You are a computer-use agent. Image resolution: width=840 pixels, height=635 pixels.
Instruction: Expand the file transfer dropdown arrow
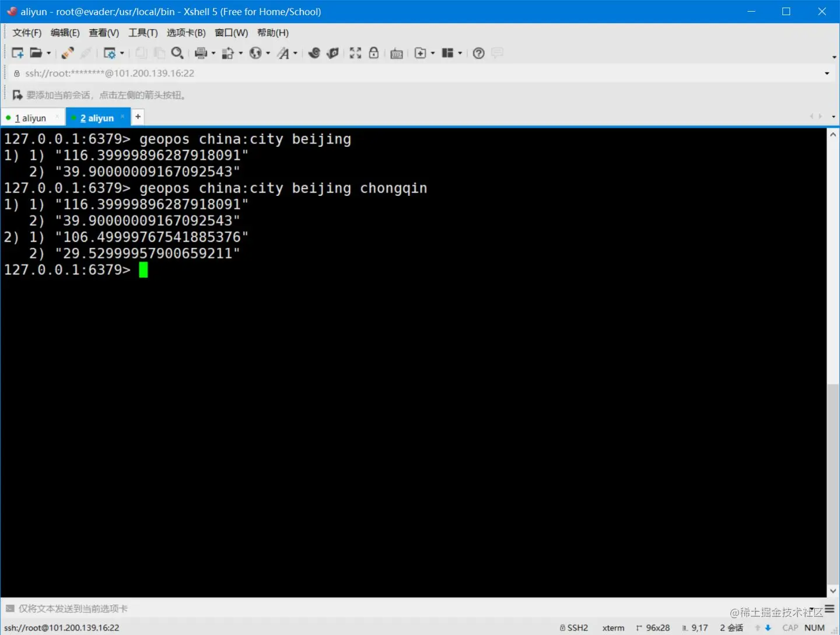point(241,53)
